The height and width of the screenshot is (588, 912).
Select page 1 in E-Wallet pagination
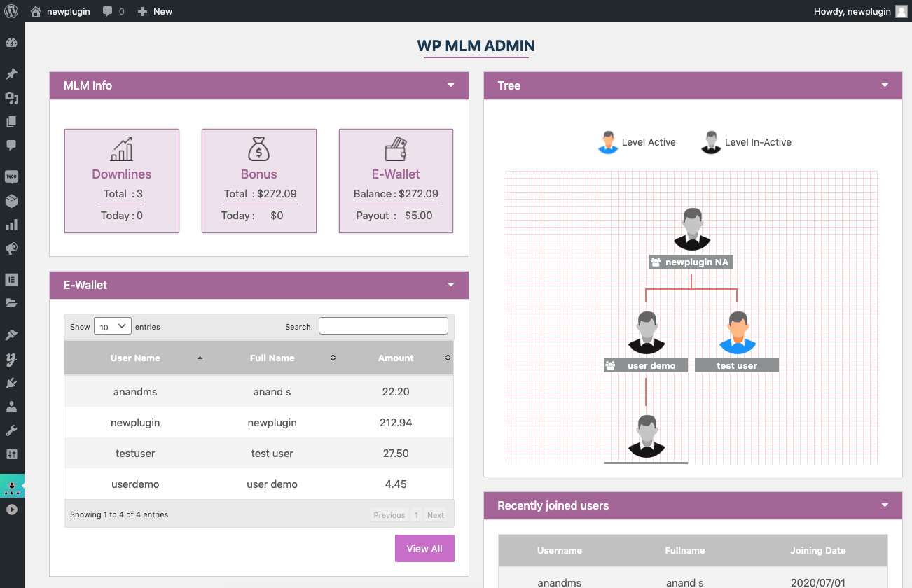coord(416,514)
